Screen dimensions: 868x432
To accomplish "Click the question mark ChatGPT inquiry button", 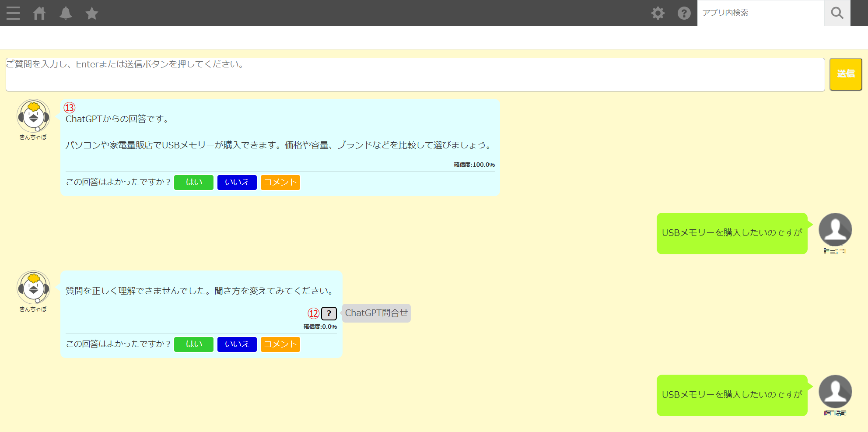I will pos(329,313).
